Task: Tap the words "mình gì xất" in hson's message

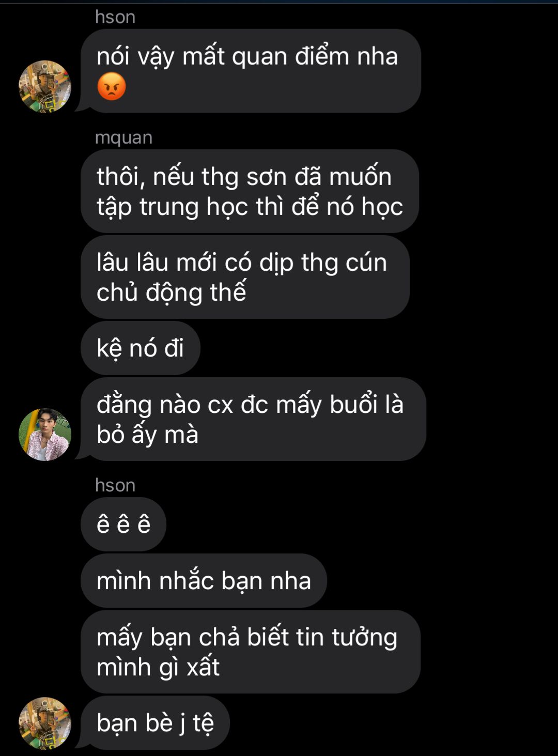Action: tap(158, 667)
